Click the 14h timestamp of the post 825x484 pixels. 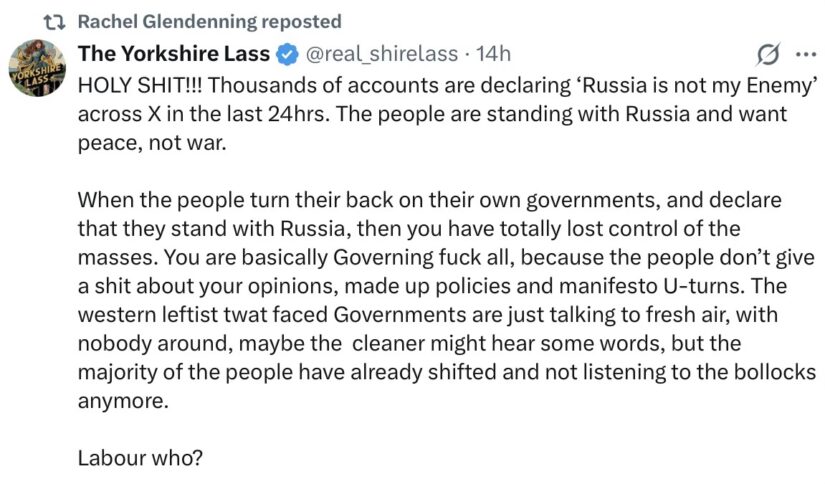click(493, 54)
